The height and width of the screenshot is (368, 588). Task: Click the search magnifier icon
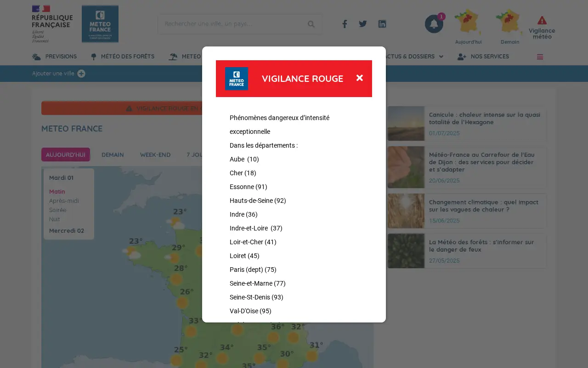(x=311, y=24)
